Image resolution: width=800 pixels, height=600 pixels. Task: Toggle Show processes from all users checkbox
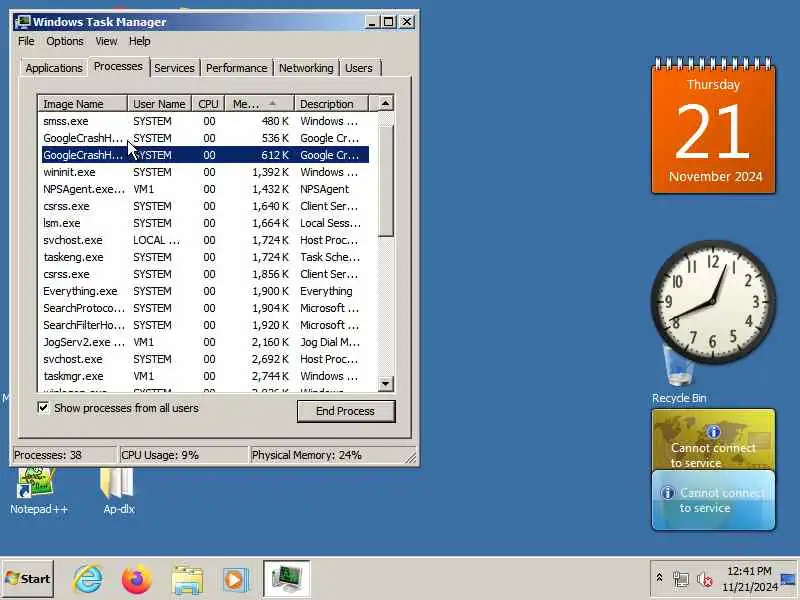click(x=43, y=408)
